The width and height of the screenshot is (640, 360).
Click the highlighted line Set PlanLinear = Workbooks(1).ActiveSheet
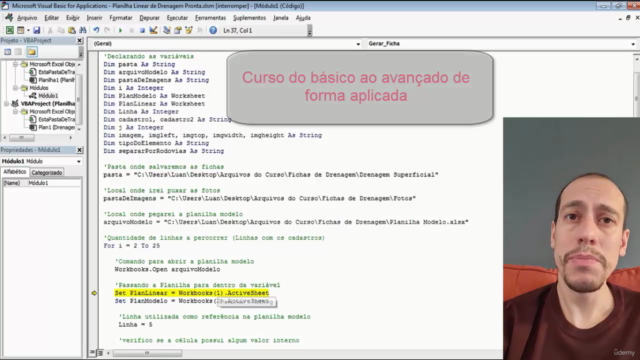click(x=191, y=293)
